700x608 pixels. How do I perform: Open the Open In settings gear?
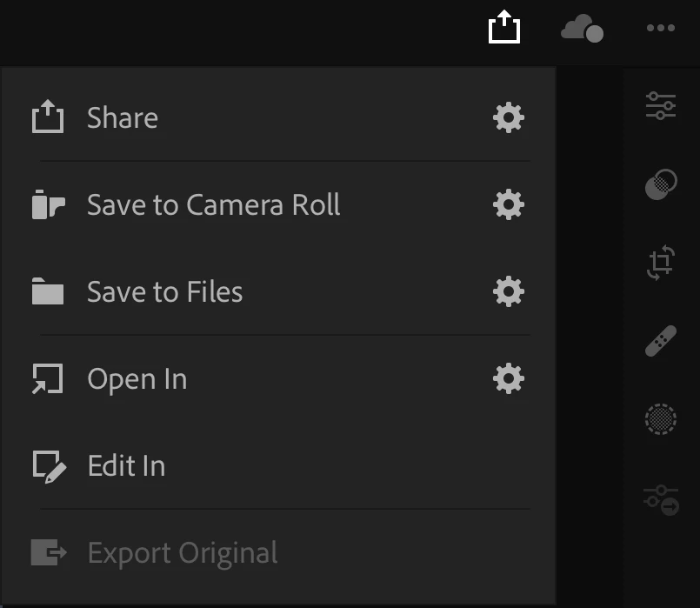(x=508, y=378)
